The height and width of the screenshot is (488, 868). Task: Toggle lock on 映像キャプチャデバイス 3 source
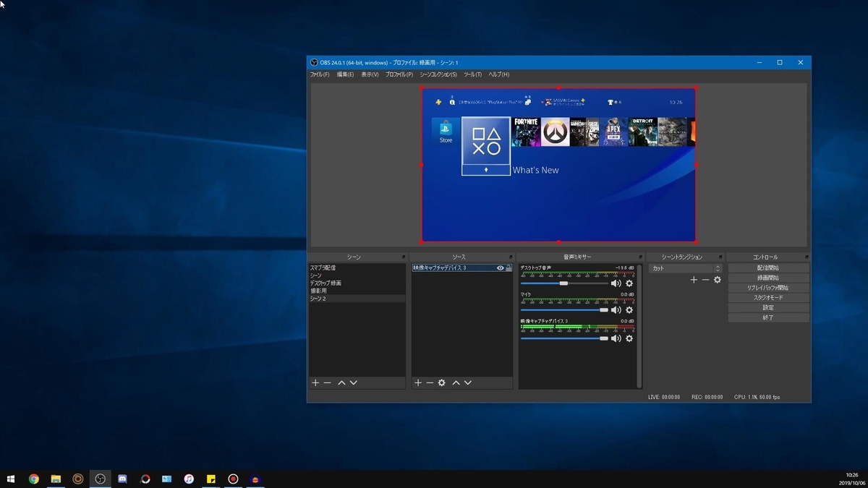(x=509, y=268)
